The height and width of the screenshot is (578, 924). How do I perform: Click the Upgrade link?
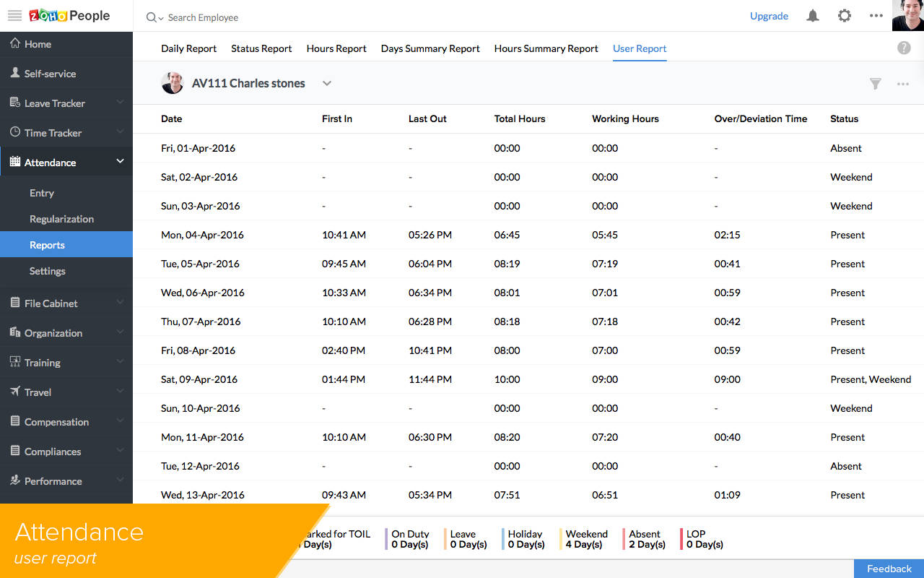[x=769, y=16]
